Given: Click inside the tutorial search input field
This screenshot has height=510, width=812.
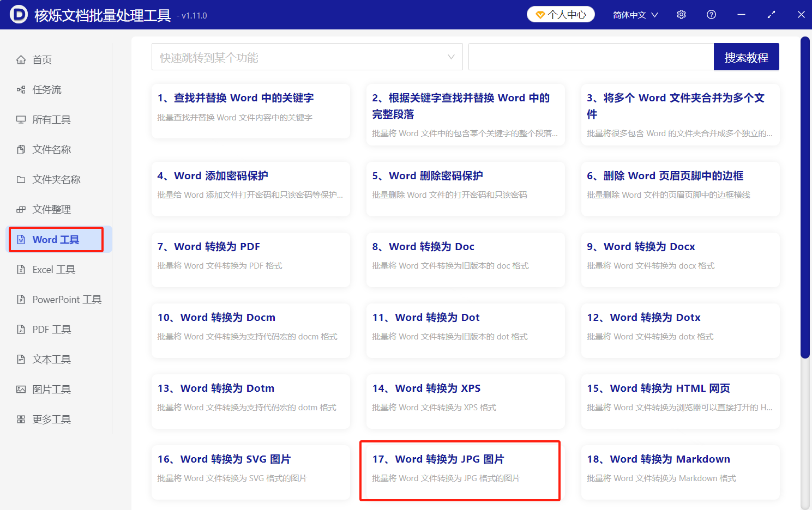Looking at the screenshot, I should point(591,57).
